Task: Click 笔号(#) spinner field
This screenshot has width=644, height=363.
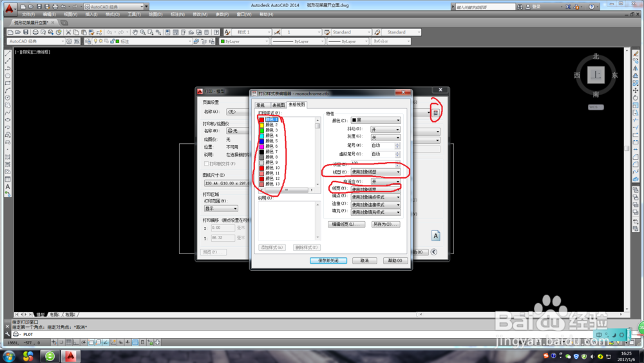Action: pyautogui.click(x=385, y=146)
